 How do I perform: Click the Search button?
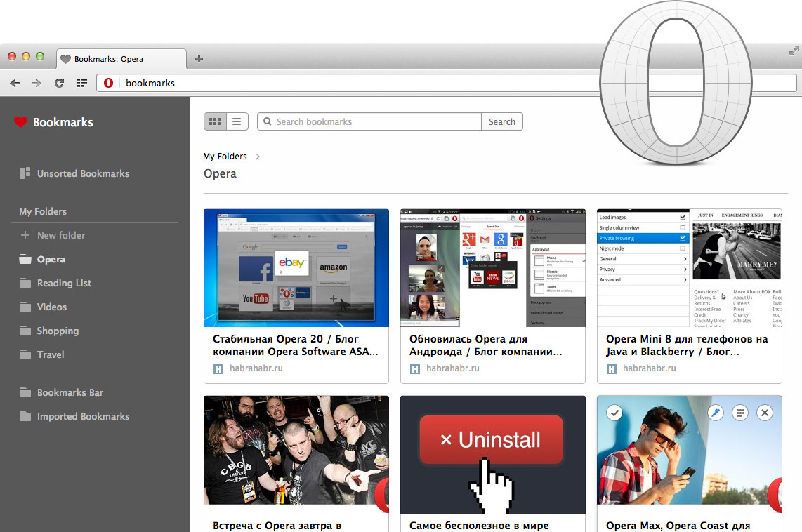[501, 121]
